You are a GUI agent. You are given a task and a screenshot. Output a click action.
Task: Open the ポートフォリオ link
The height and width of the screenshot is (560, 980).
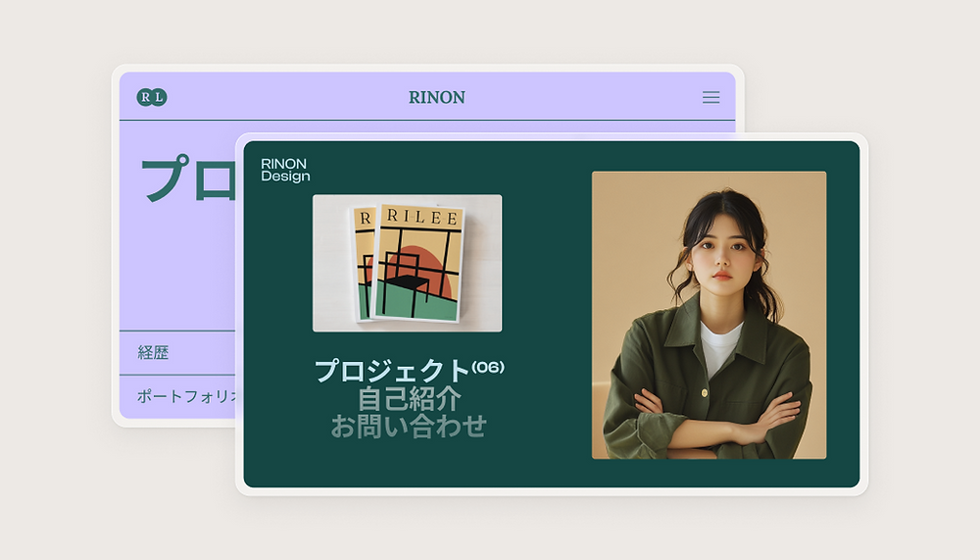[186, 396]
